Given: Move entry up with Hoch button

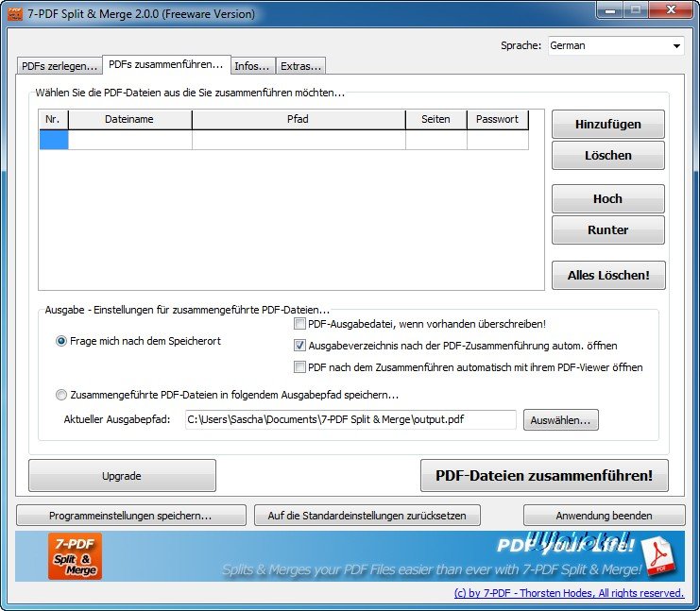Looking at the screenshot, I should 608,198.
